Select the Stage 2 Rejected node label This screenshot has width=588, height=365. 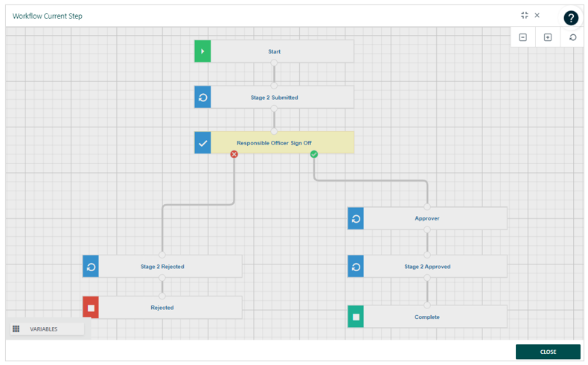click(162, 267)
